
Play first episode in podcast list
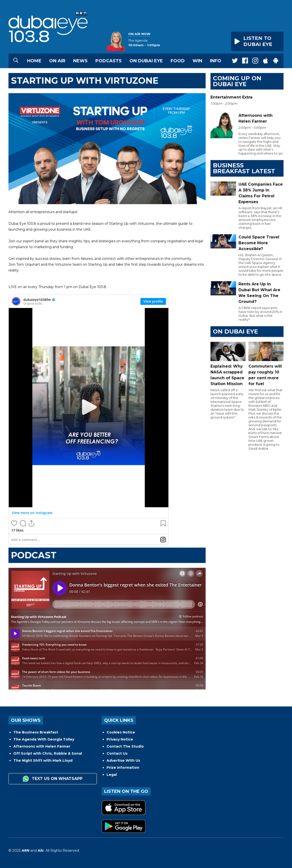coord(15,633)
